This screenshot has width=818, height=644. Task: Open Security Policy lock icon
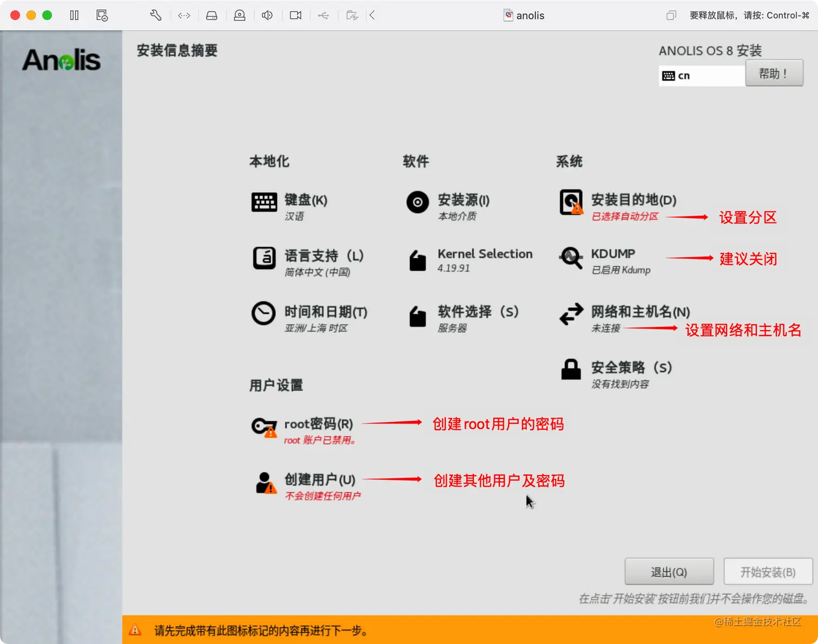pos(571,369)
